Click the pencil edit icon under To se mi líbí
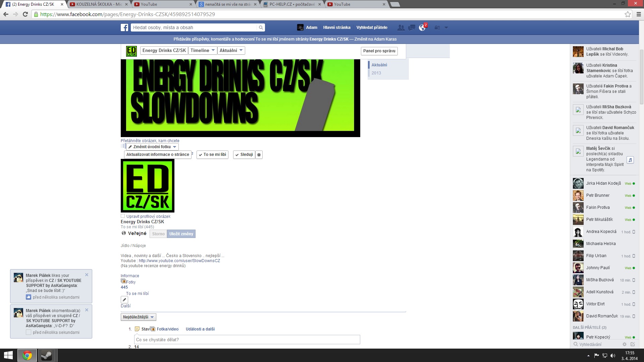 coord(124,300)
